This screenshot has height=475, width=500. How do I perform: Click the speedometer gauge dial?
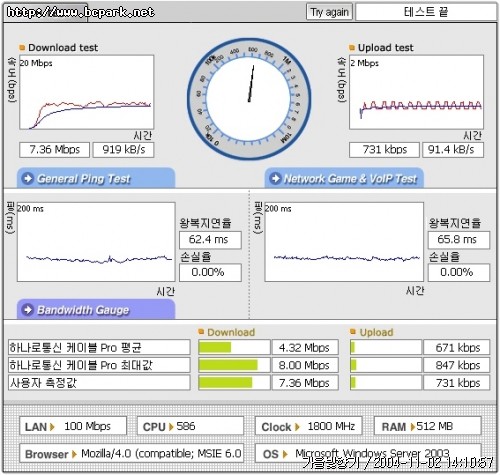249,99
